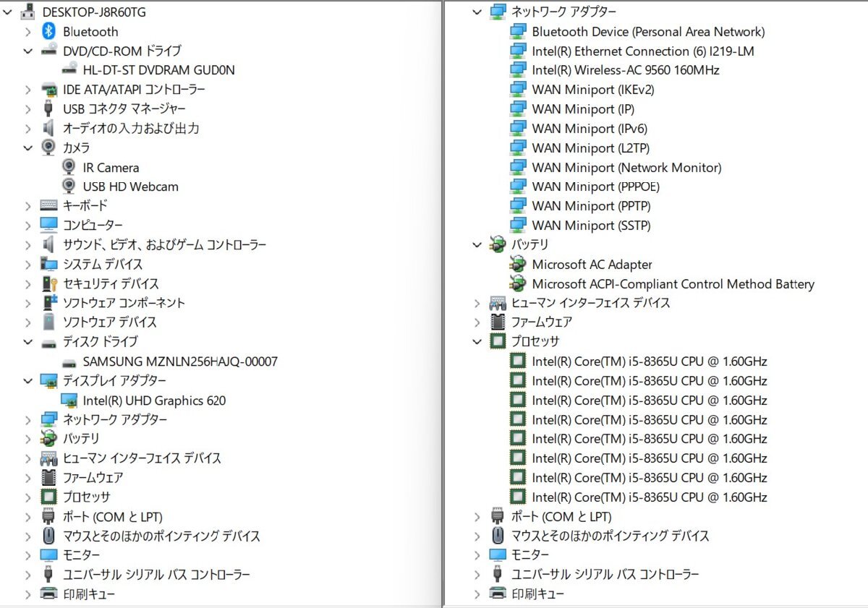This screenshot has height=608, width=868.
Task: Click the network icon beside Intel(R) Wireless-AC 9560
Action: tap(518, 70)
